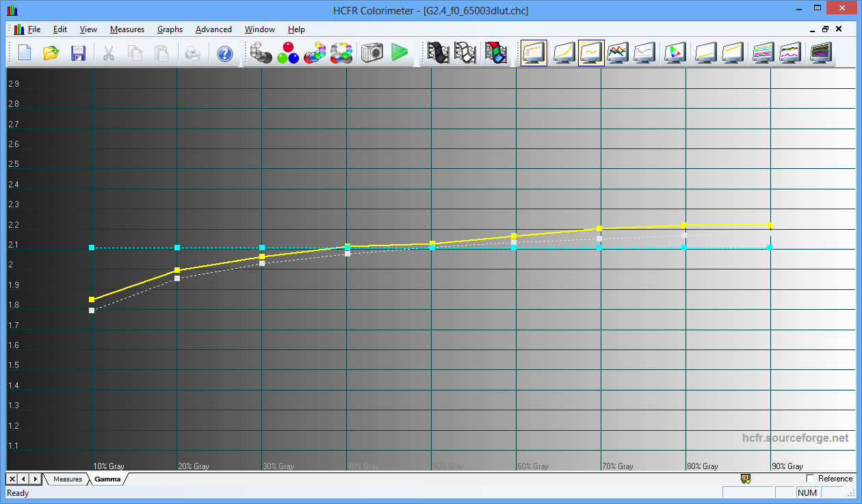Create a new document with the blank page icon
The height and width of the screenshot is (504, 862).
[25, 53]
